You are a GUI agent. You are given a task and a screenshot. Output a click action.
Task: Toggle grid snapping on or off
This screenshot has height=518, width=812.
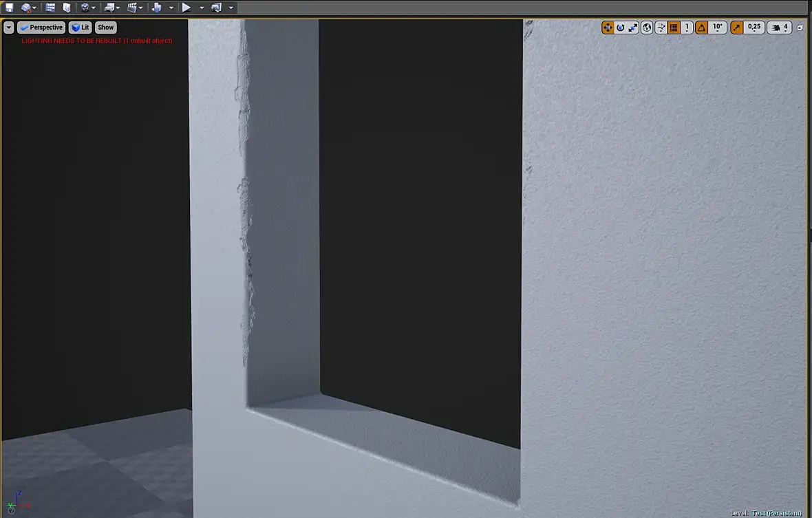(x=674, y=28)
